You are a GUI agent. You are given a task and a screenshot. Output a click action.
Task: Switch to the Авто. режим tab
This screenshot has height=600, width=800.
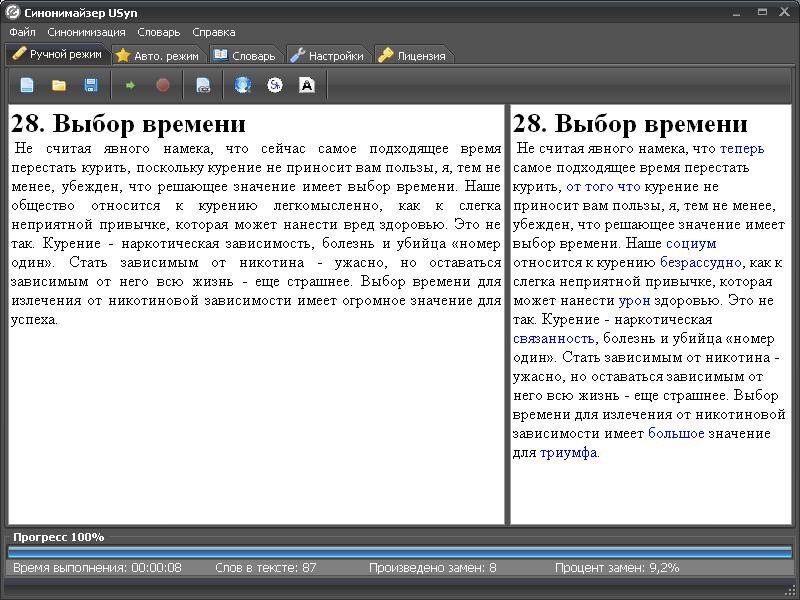click(x=160, y=55)
